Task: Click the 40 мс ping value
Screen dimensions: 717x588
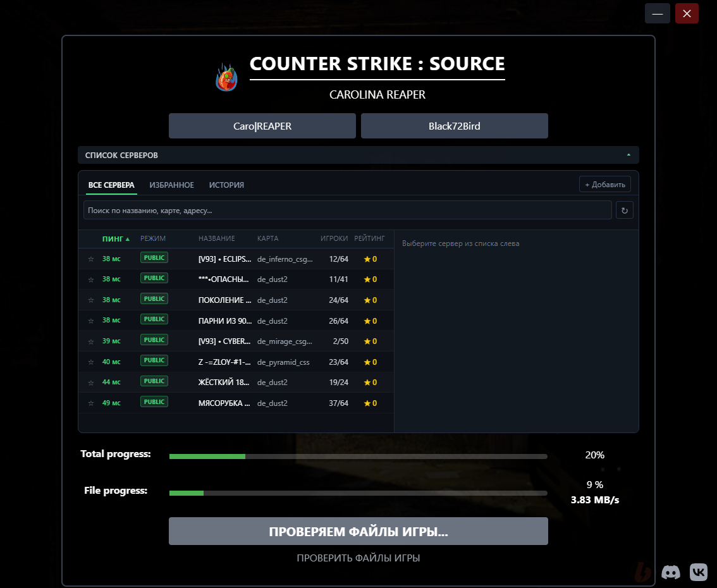Action: 111,362
